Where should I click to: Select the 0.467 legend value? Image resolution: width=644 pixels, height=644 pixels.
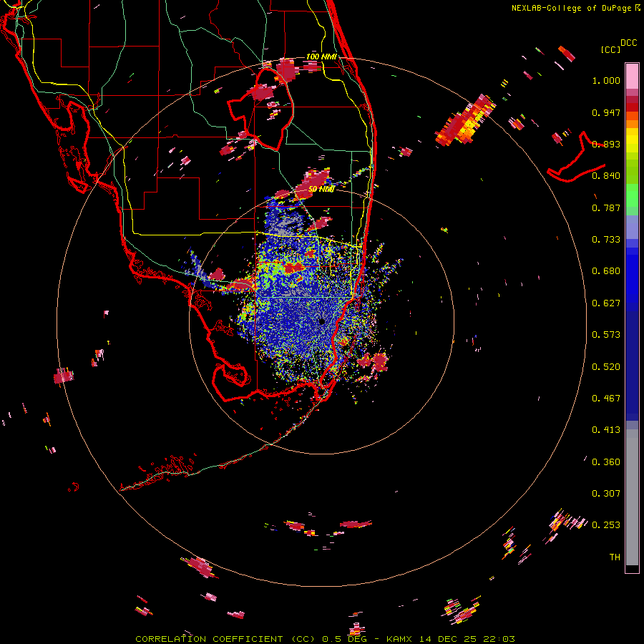606,399
